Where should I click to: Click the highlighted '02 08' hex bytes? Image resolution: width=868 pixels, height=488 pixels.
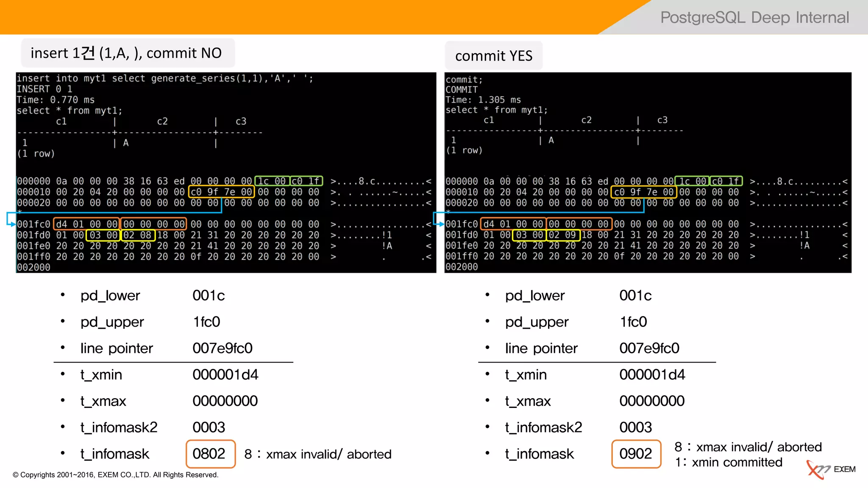pos(138,235)
